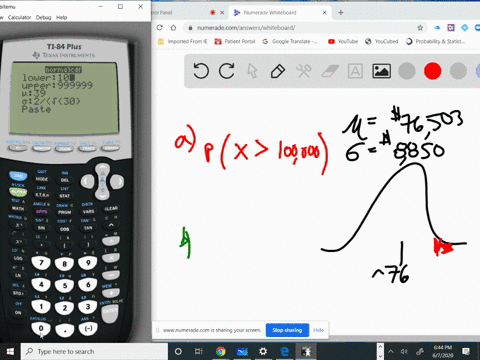Click the calculator decimal point key
Image resolution: width=480 pixels, height=360 pixels.
point(65,330)
